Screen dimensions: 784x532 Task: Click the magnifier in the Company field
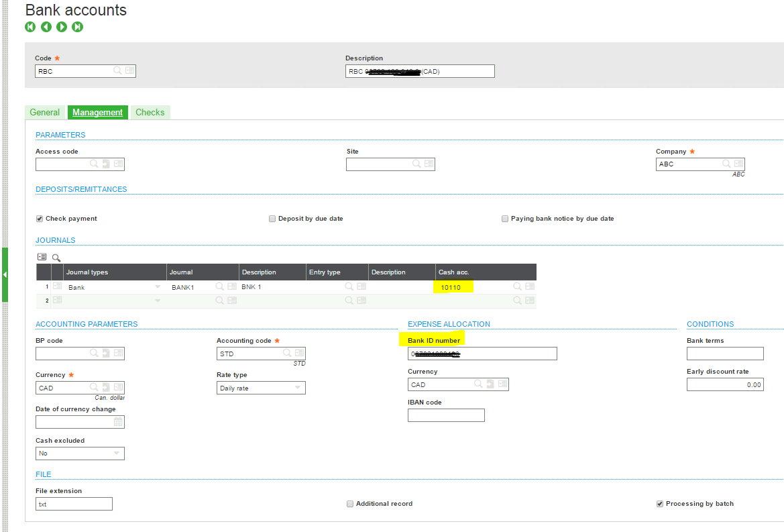point(726,164)
